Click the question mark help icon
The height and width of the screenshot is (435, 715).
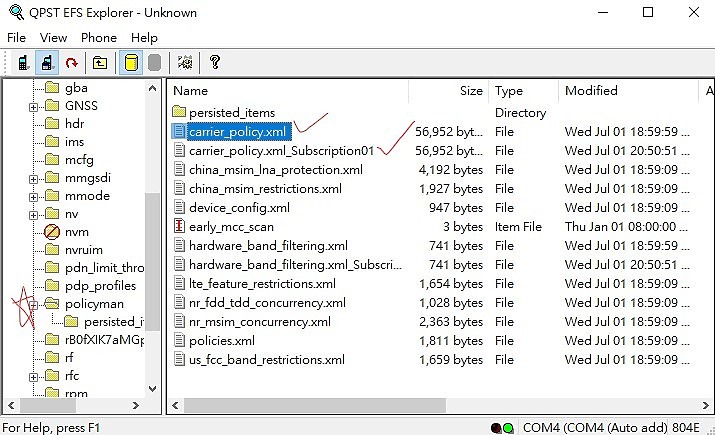[215, 62]
